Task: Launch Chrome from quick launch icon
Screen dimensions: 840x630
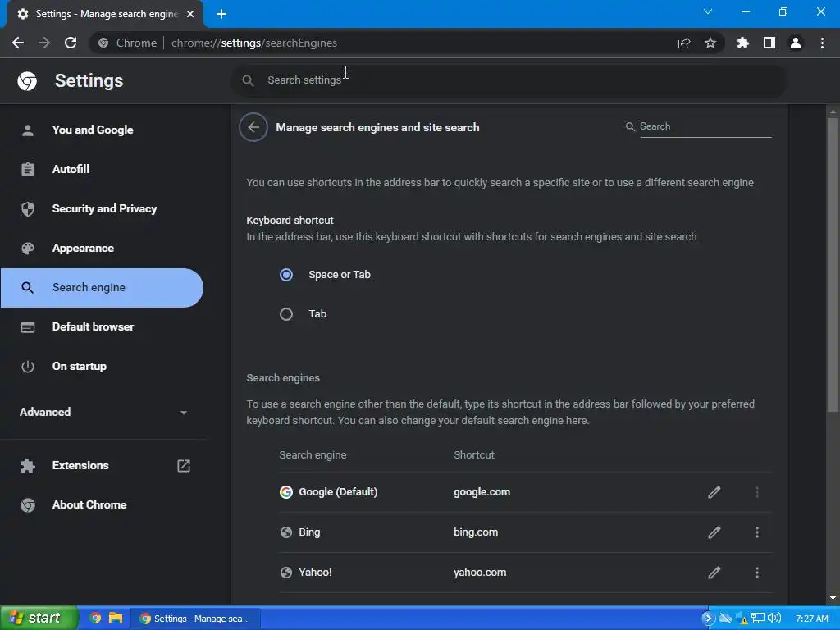Action: click(x=95, y=618)
